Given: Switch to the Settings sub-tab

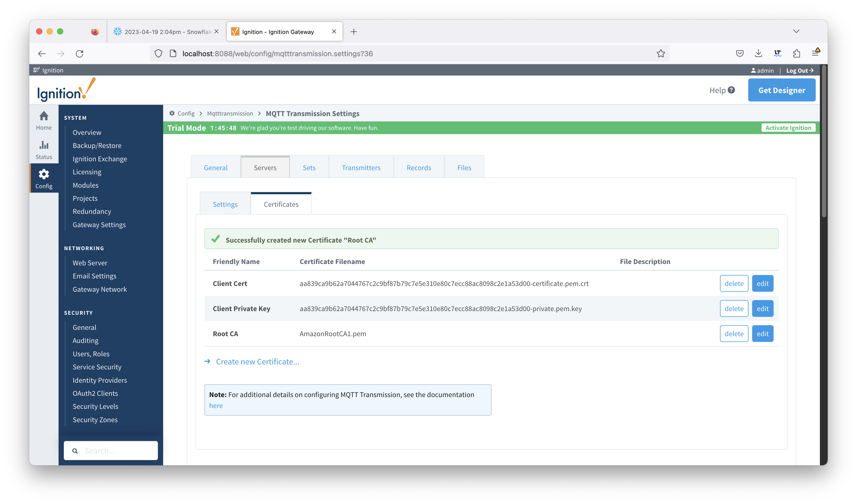Looking at the screenshot, I should (x=225, y=204).
